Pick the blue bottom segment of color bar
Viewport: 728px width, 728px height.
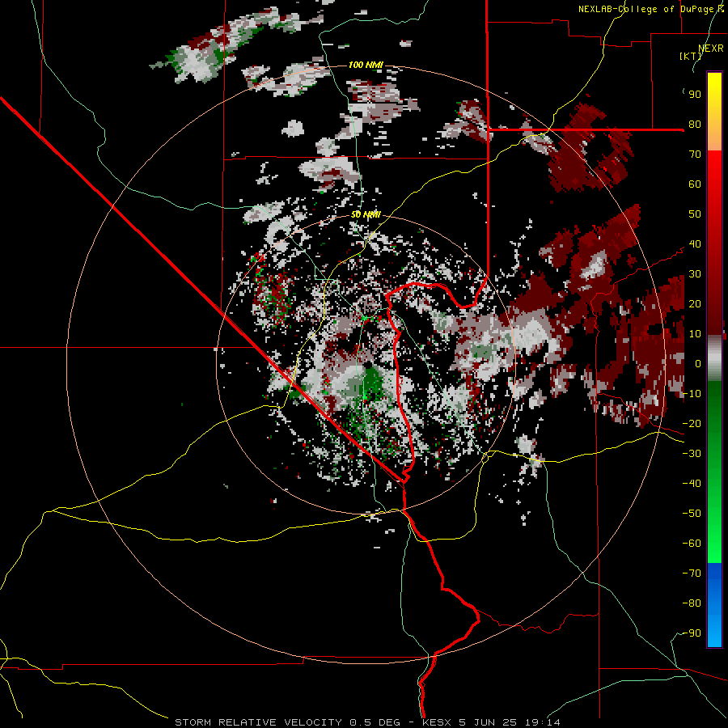point(714,604)
